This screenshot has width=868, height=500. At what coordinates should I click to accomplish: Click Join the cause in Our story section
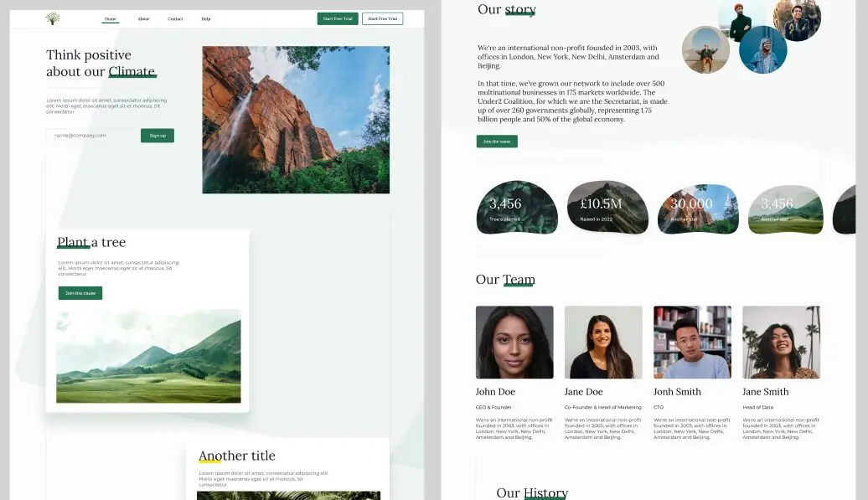(498, 141)
